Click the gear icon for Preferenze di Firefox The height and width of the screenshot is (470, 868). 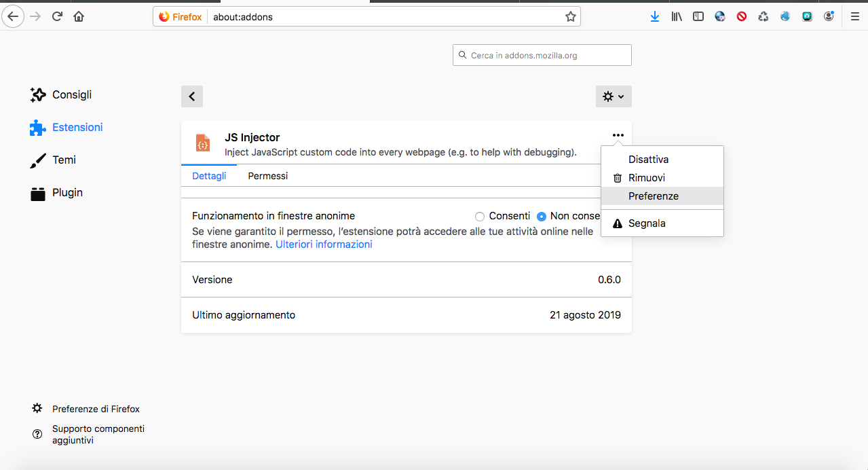coord(37,408)
